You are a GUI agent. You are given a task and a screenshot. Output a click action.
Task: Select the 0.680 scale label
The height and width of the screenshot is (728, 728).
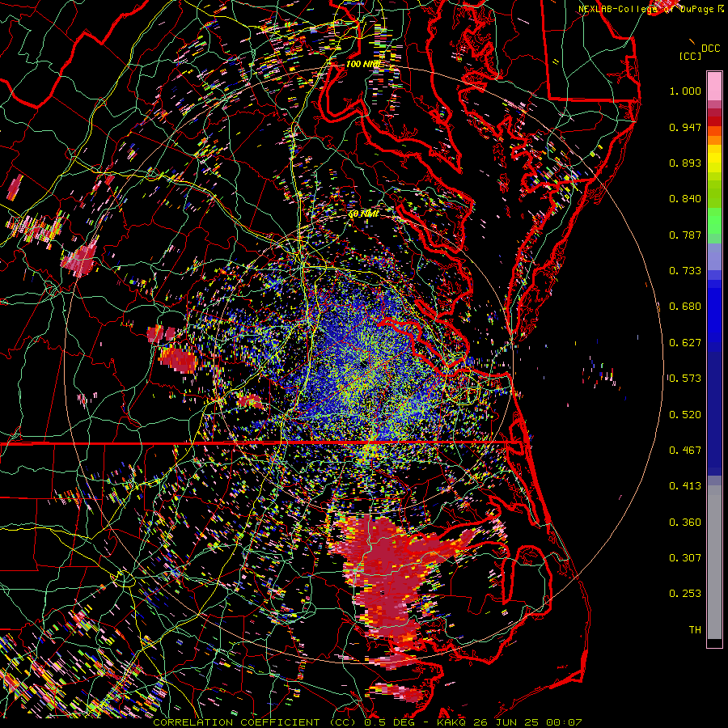(x=685, y=307)
